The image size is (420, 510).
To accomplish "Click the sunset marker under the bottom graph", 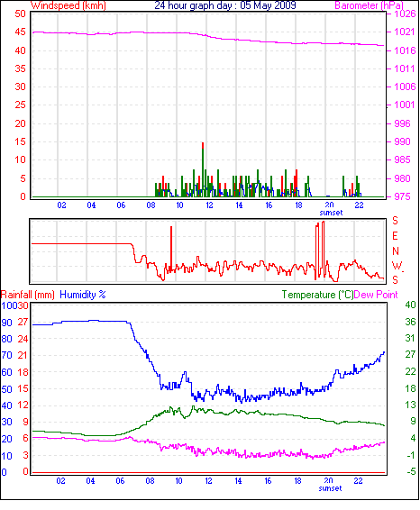I will tap(330, 488).
